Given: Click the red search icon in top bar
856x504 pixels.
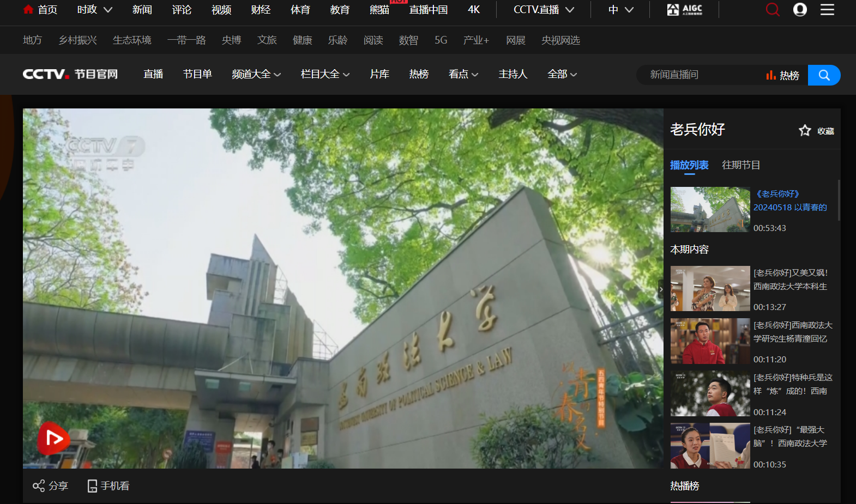Looking at the screenshot, I should [773, 10].
